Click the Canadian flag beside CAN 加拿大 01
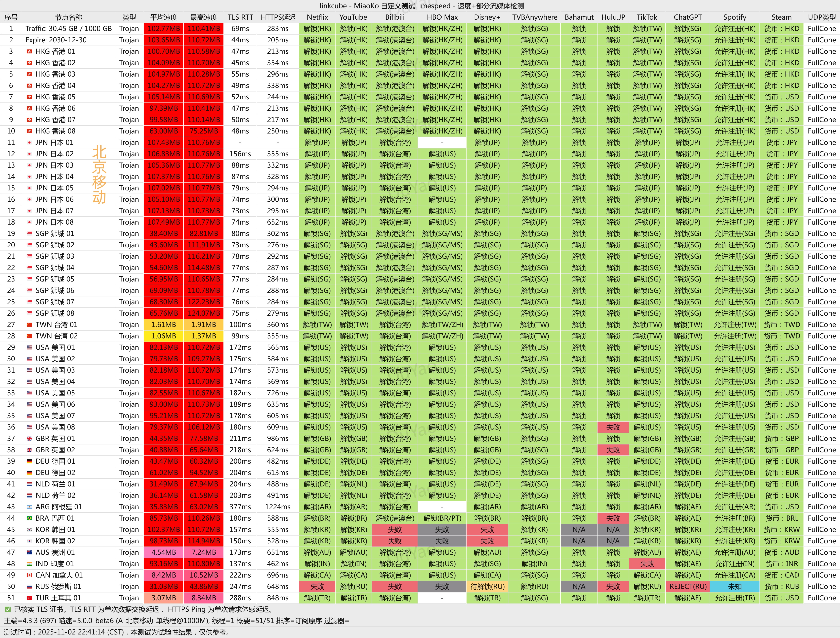 click(x=29, y=575)
